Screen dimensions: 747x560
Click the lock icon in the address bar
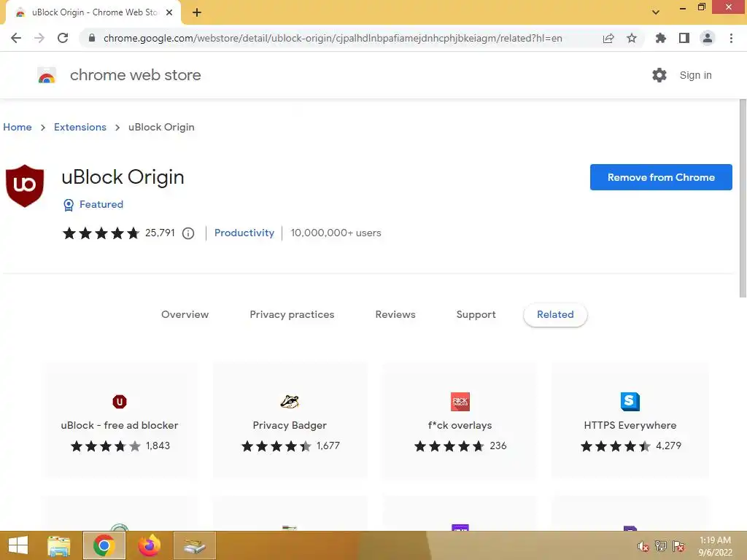[x=92, y=38]
